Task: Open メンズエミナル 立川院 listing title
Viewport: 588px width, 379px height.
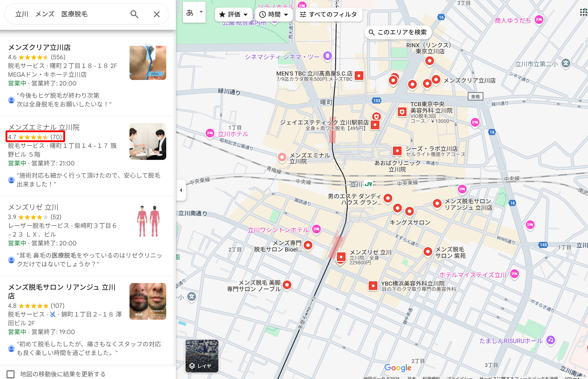Action: point(44,127)
